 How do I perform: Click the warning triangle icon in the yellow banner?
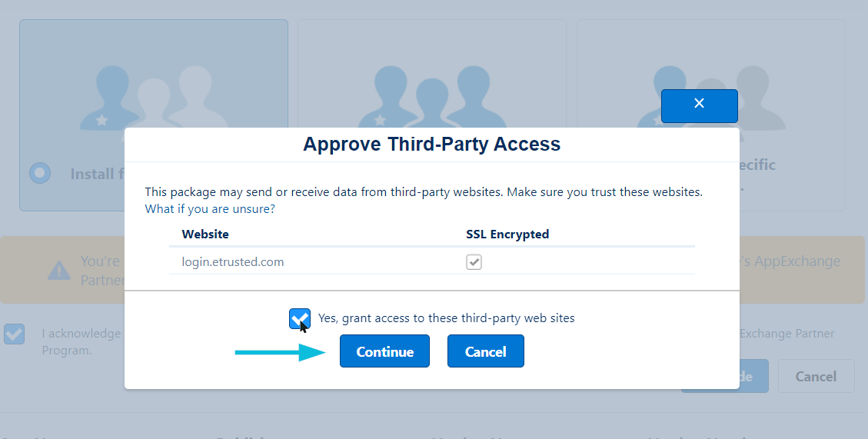[x=58, y=270]
